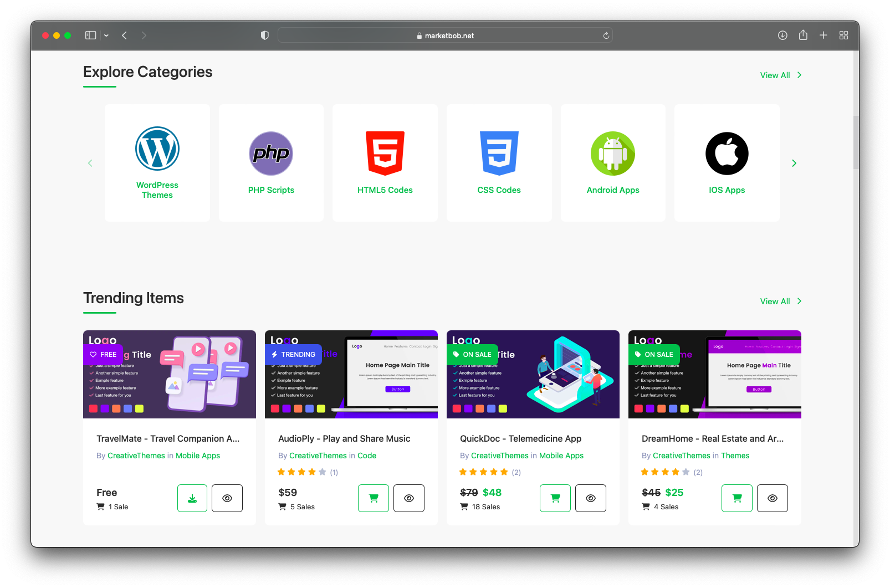Click the marketbob.net address bar
This screenshot has width=890, height=588.
[445, 35]
